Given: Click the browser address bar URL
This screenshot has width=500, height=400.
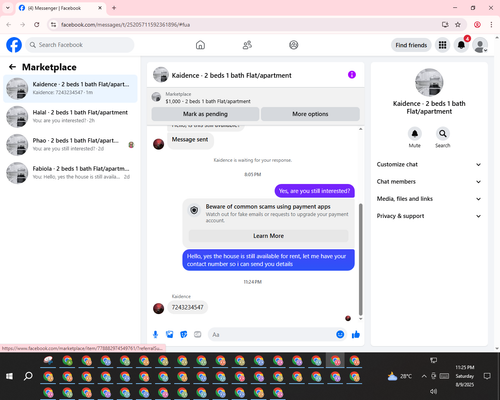Looking at the screenshot, I should point(125,25).
